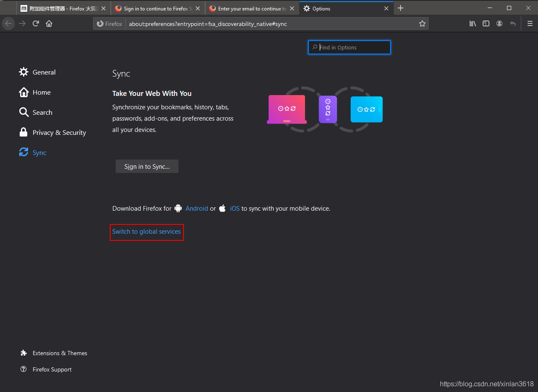Open the Privacy & Security category
Image resolution: width=538 pixels, height=392 pixels.
(x=52, y=132)
